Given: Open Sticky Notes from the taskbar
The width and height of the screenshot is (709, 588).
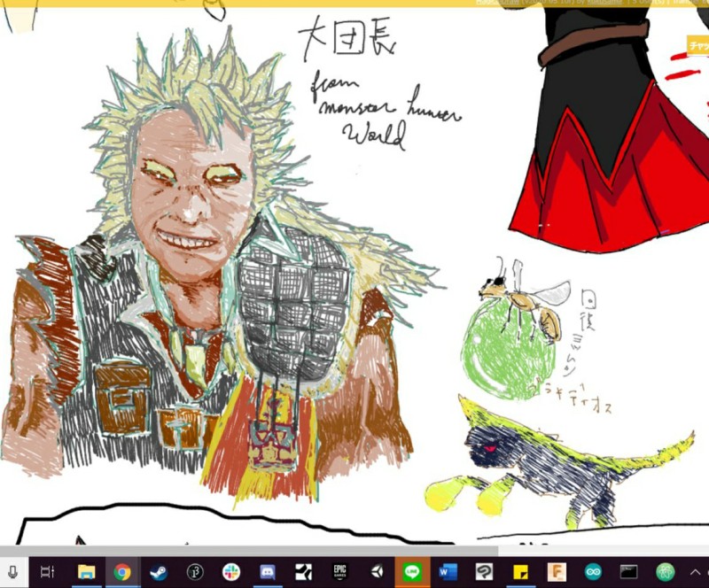Looking at the screenshot, I should [x=520, y=572].
